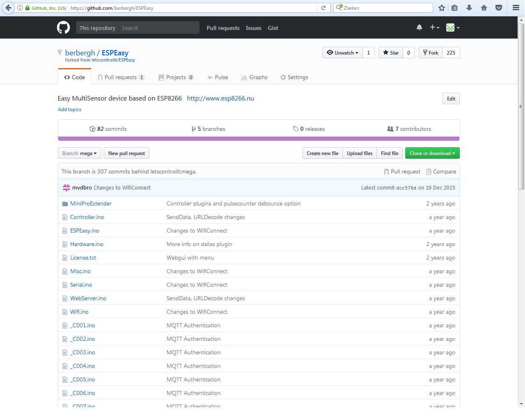Click New pull request button

(126, 153)
